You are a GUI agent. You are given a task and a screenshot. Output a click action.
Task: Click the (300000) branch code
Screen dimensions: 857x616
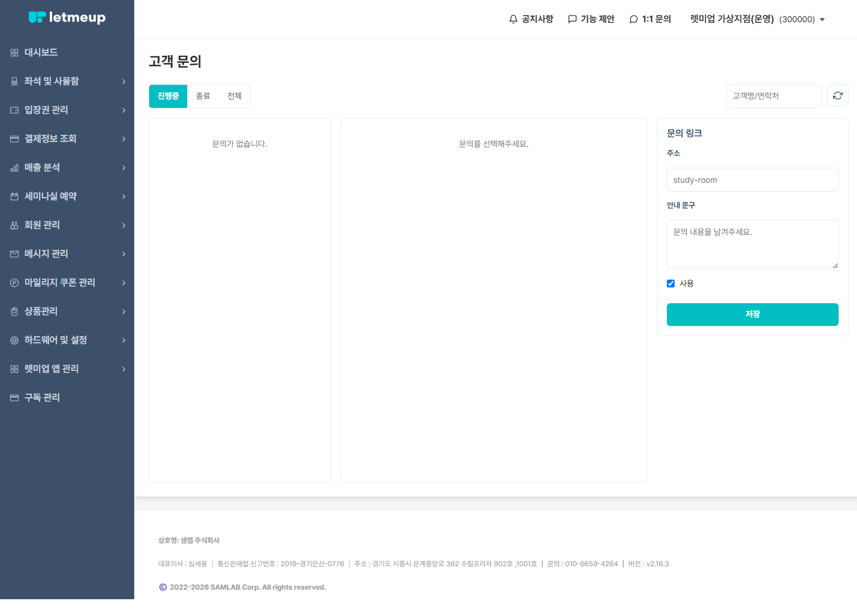(x=797, y=20)
